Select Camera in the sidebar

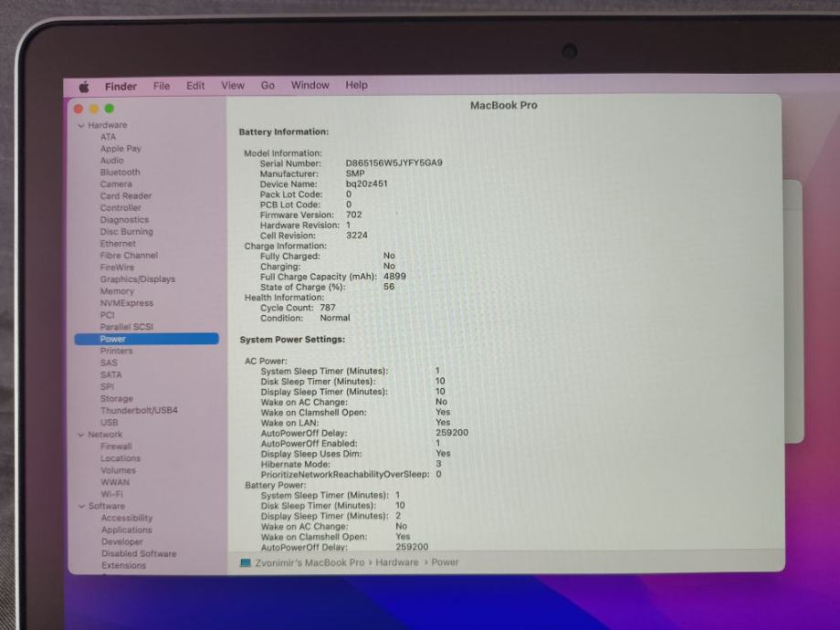coord(116,184)
